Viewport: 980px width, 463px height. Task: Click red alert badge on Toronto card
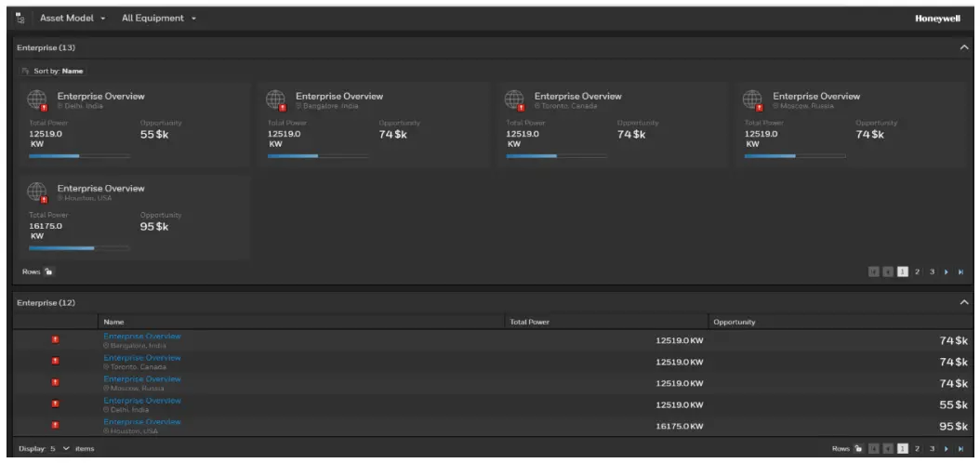(x=522, y=108)
